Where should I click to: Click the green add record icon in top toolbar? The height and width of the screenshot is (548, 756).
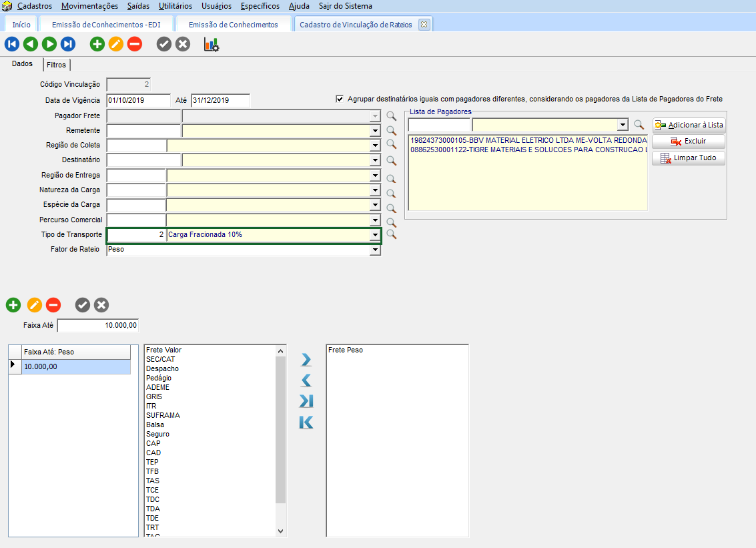pos(97,44)
